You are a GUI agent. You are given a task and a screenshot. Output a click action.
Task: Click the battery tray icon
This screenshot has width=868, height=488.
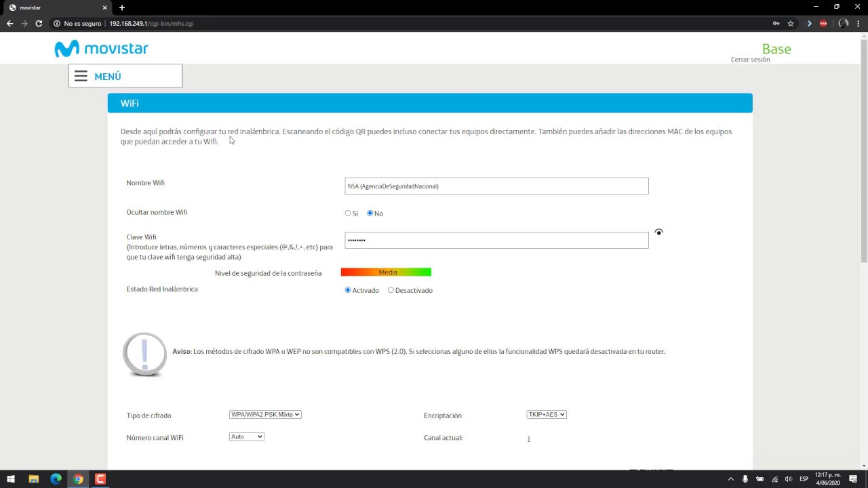760,479
